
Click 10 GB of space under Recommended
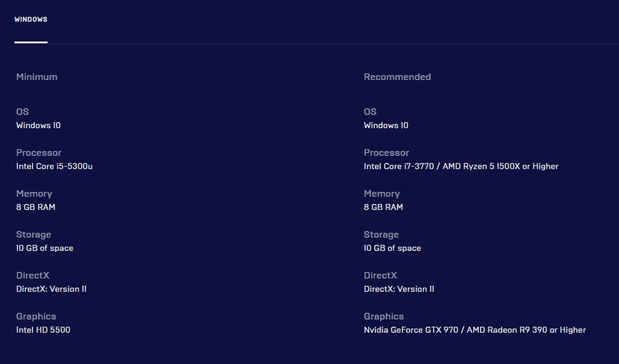tap(392, 248)
